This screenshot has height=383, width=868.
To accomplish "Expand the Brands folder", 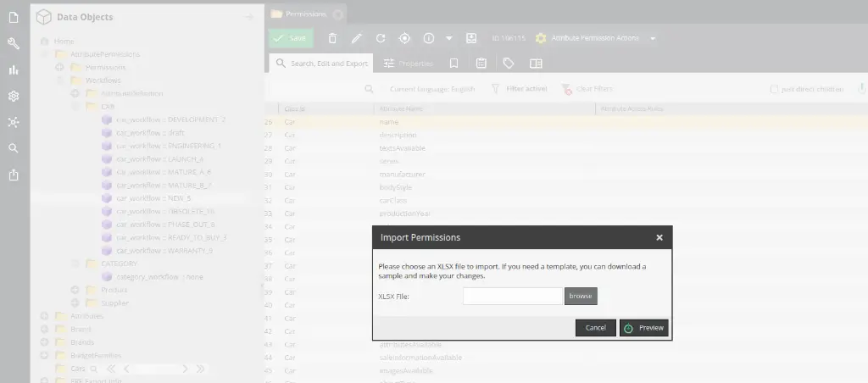I will (x=44, y=342).
